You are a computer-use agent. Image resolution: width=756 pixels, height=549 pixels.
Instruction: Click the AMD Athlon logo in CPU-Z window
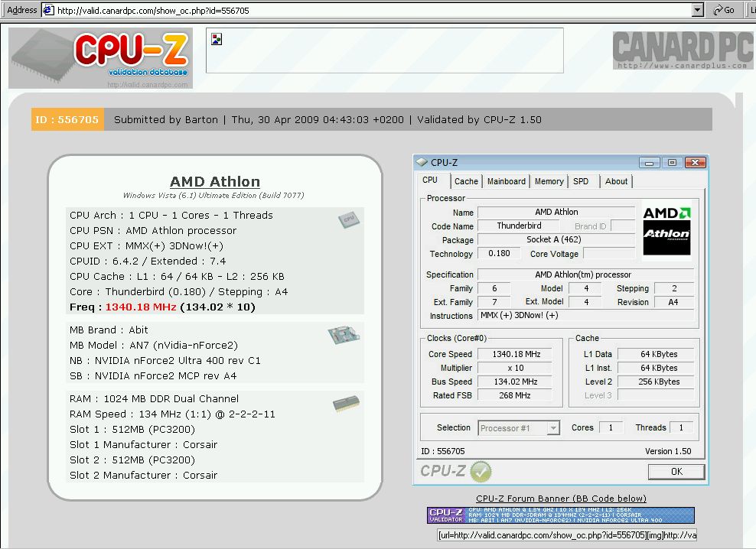[x=666, y=230]
